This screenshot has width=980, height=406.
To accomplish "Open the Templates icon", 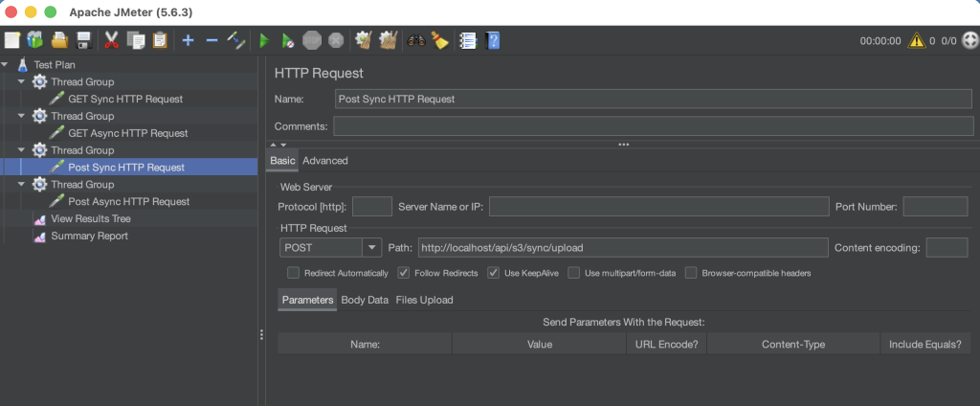I will (35, 40).
